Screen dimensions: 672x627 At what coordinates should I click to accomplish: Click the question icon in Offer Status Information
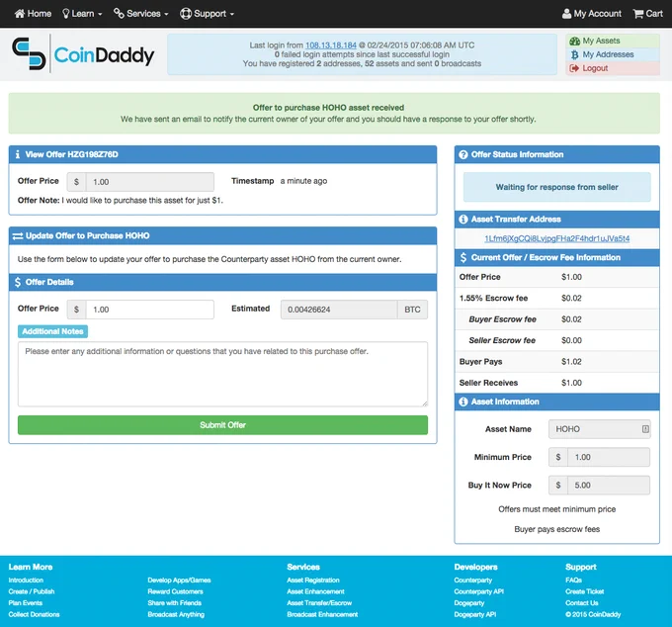[463, 155]
